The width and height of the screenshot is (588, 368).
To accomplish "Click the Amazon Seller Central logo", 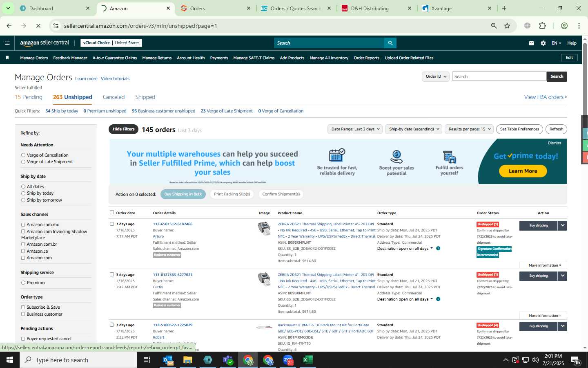I will (x=45, y=43).
